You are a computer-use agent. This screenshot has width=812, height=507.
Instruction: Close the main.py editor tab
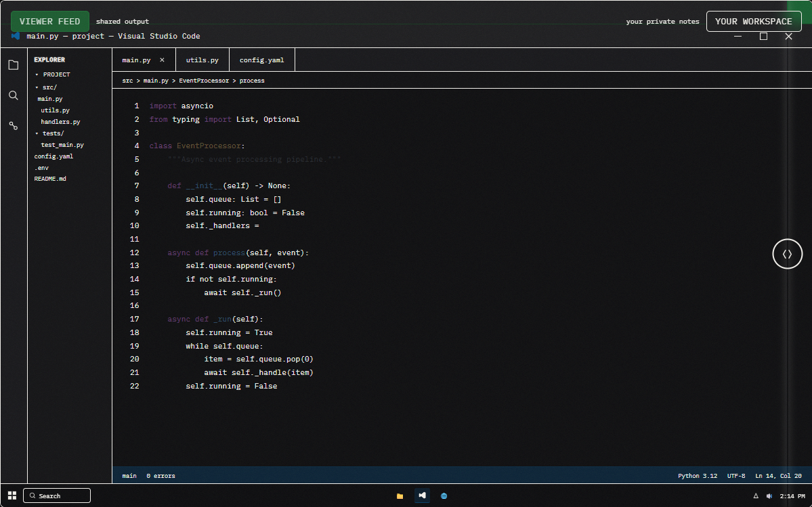(x=162, y=60)
